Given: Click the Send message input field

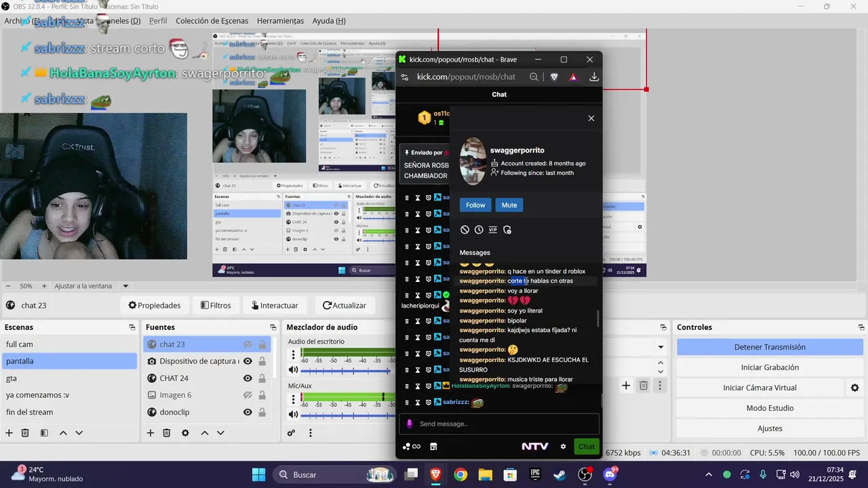Looking at the screenshot, I should pyautogui.click(x=499, y=424).
